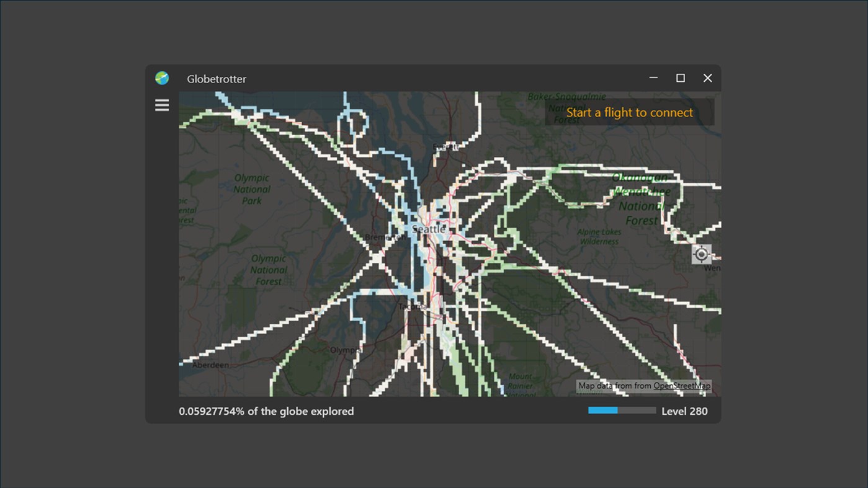This screenshot has height=488, width=868.
Task: Click Olympic National Park label on map
Action: tap(252, 189)
